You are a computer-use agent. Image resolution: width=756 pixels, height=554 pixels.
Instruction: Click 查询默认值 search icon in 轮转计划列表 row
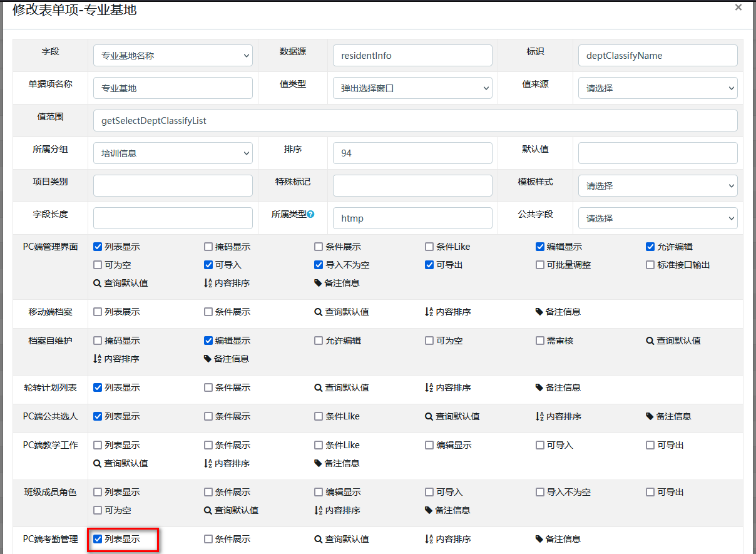tap(319, 387)
